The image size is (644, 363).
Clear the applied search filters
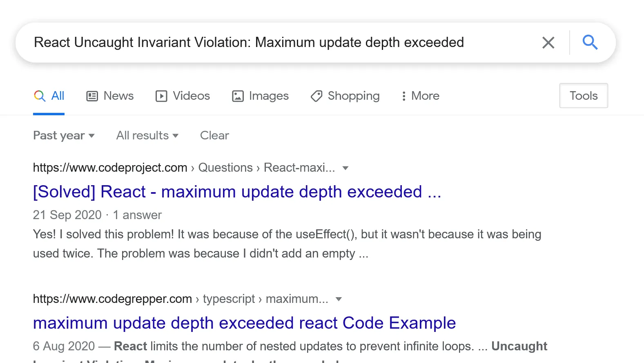(x=214, y=135)
